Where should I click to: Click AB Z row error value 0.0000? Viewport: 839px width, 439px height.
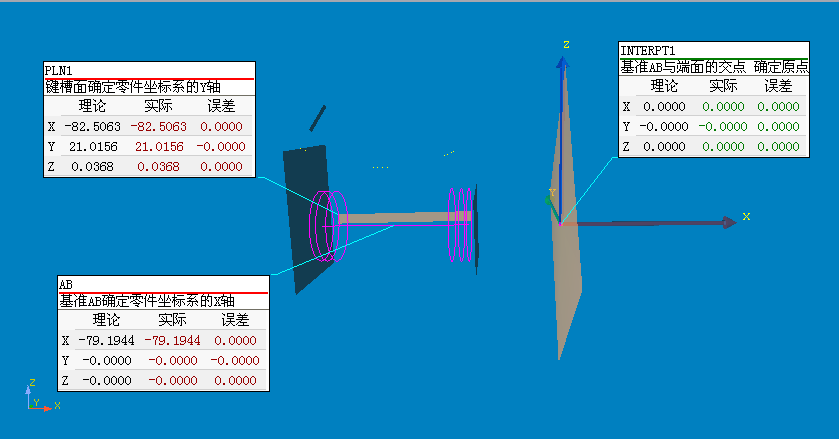click(235, 381)
